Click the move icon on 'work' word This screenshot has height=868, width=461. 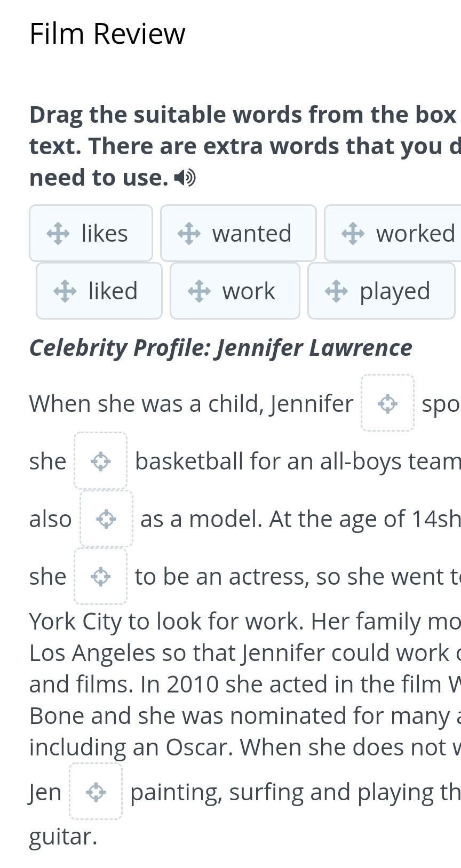tap(199, 291)
